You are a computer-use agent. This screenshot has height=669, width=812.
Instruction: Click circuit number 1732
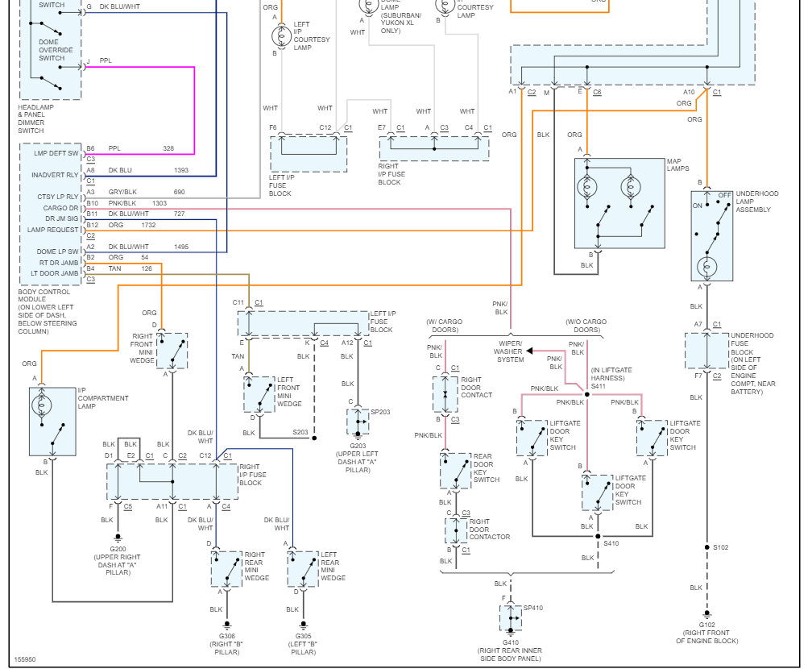coord(148,225)
